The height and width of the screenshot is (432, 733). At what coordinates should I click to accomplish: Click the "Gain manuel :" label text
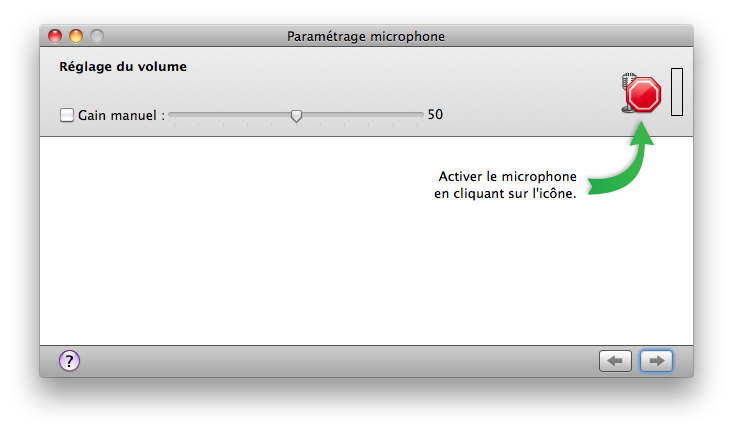(122, 115)
